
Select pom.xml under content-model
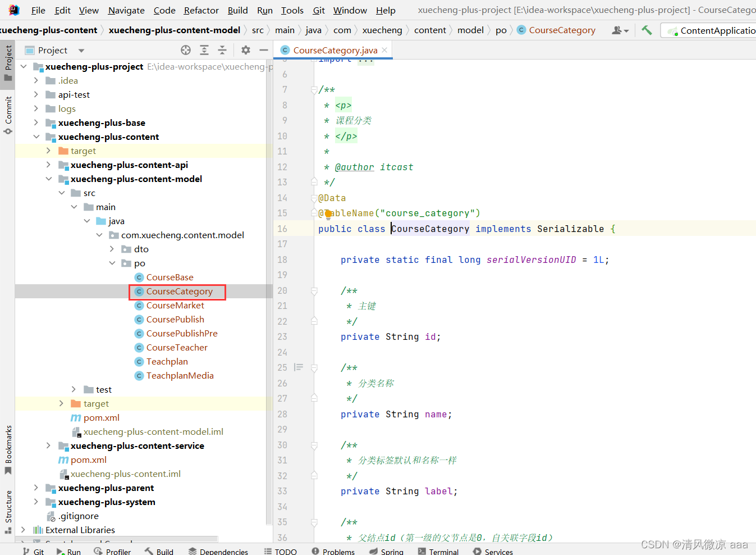point(101,417)
